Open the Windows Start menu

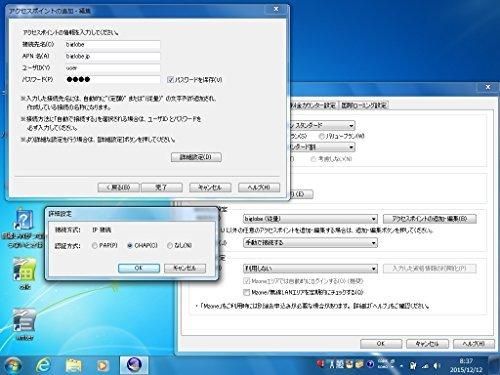tap(13, 365)
